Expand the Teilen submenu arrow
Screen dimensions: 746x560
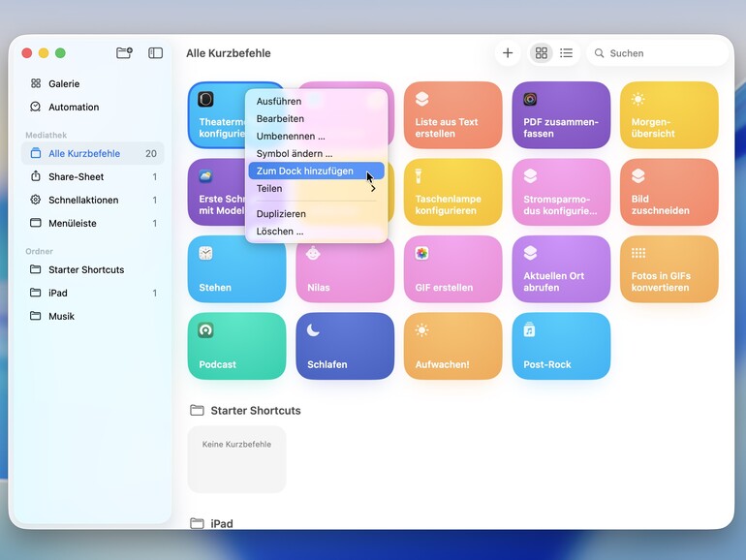click(373, 189)
